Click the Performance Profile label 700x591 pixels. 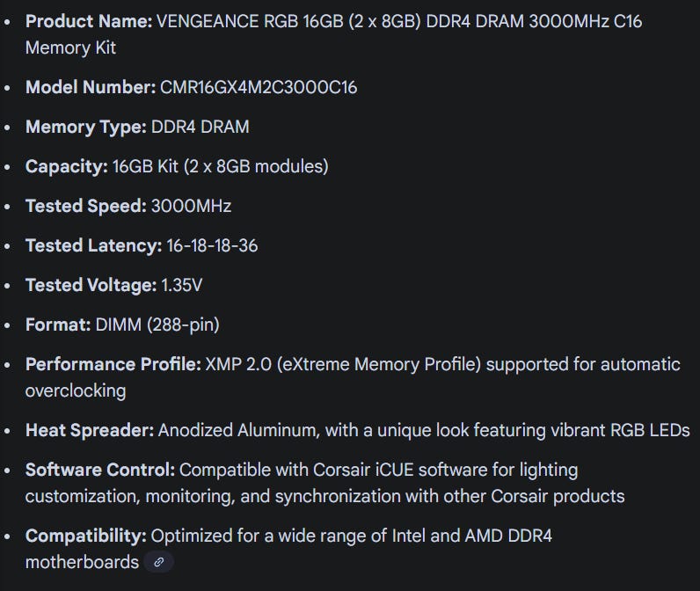coord(114,364)
